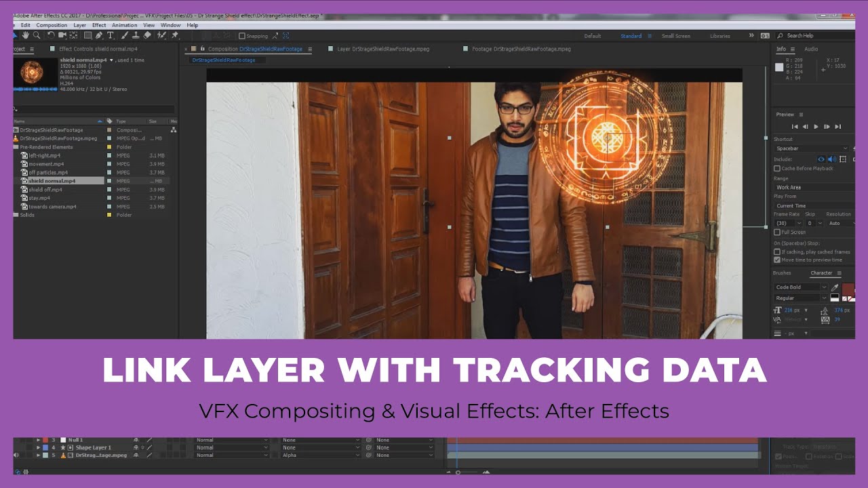
Task: Click the flowchart icon beside DrStrageShieldRawFootage in Project panel
Action: click(173, 130)
